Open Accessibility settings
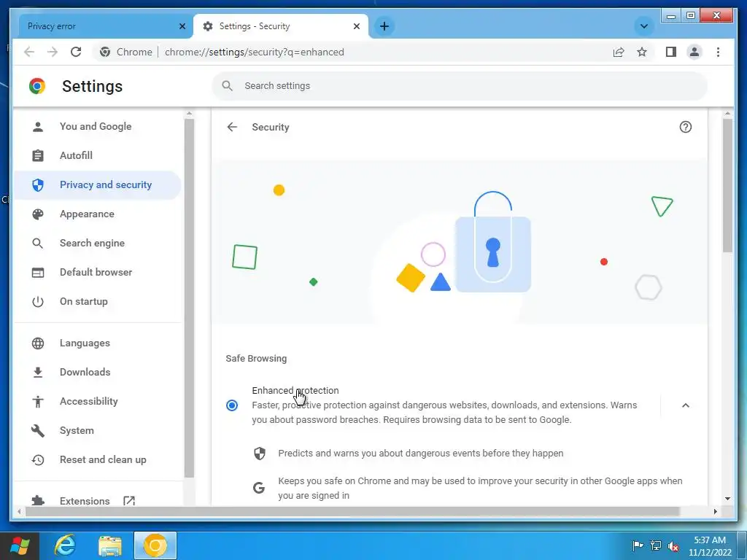This screenshot has width=747, height=560. point(98,402)
